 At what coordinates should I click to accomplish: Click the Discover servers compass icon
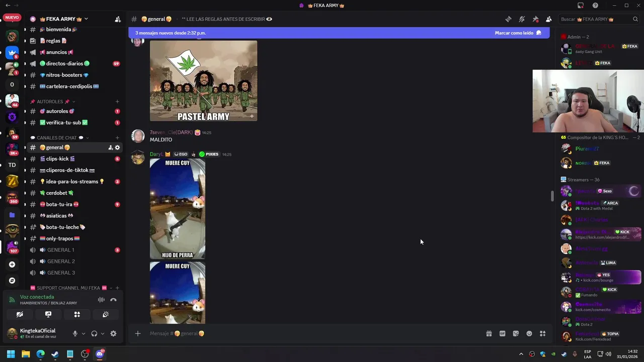(x=12, y=281)
